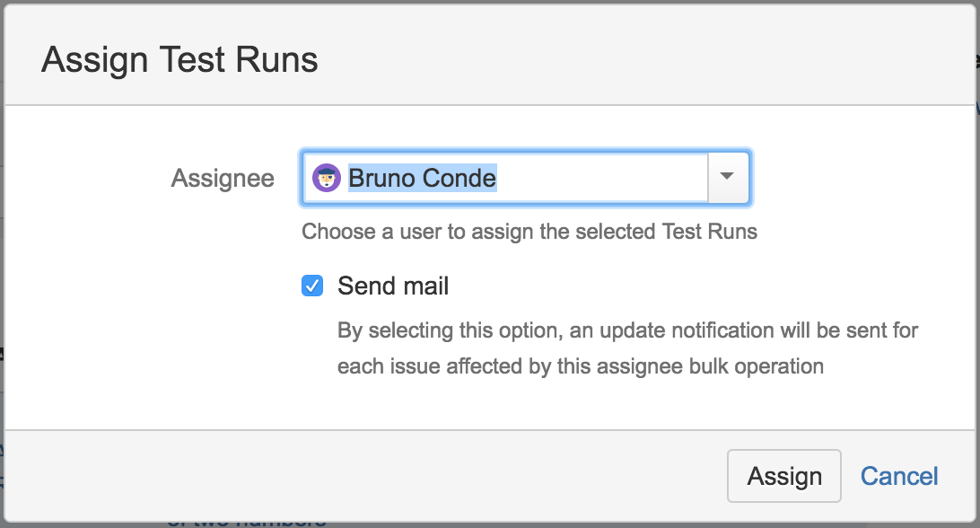
Task: Toggle notification via the Send mail label
Action: (393, 286)
